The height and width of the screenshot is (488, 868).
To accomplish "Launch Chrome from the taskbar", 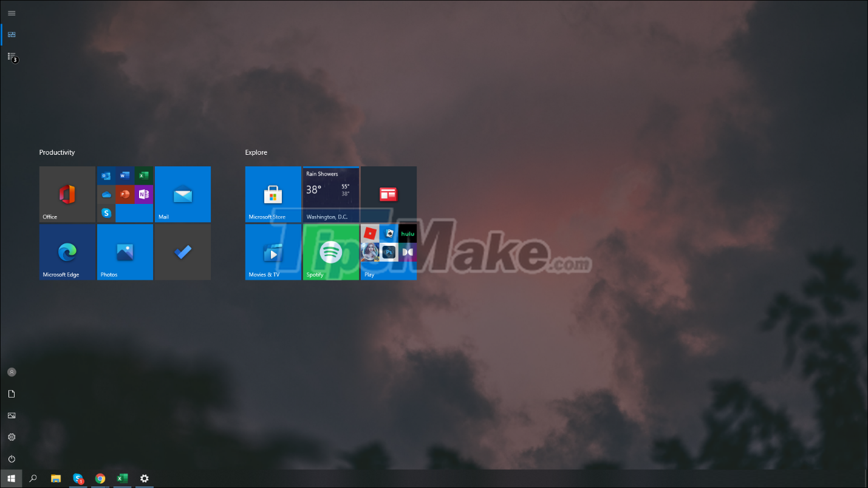I will (100, 478).
